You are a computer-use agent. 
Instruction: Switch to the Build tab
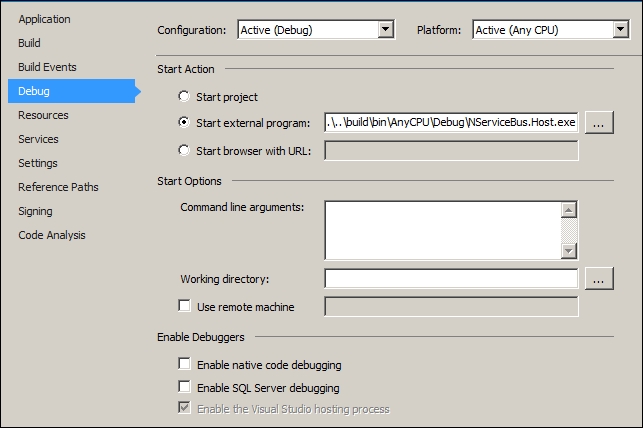pyautogui.click(x=29, y=43)
